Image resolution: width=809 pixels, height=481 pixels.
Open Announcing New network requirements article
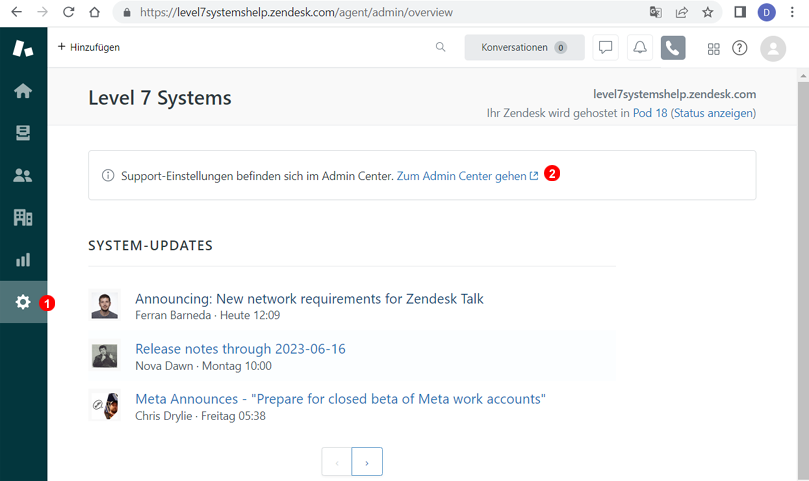pos(309,299)
